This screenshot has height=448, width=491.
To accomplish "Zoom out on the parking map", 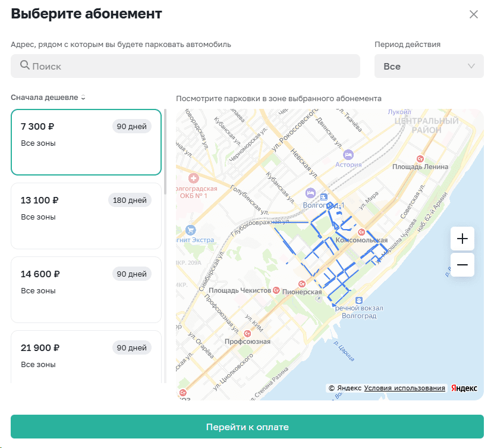I will click(462, 265).
